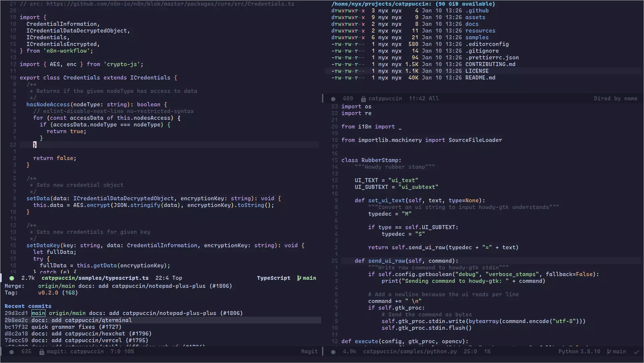Viewport: 644px width, 363px height.
Task: Click the TypeScript major mode label
Action: (x=273, y=278)
